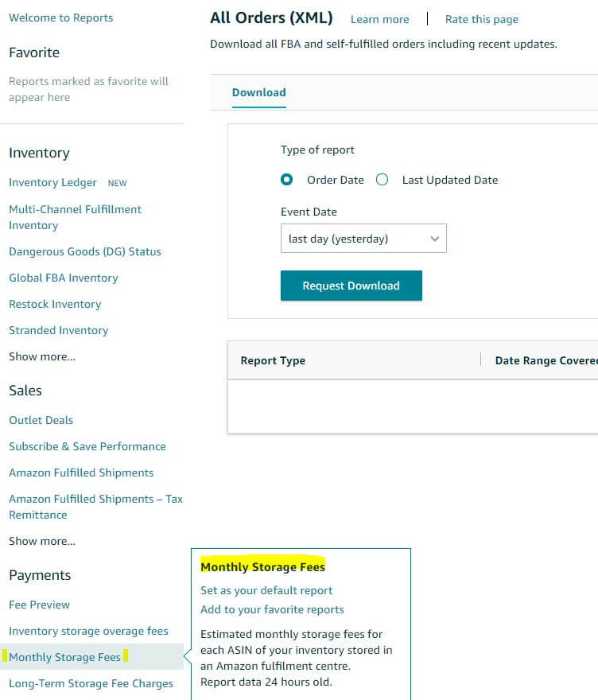Image resolution: width=598 pixels, height=700 pixels.
Task: Open the Fee Preview report
Action: [39, 605]
